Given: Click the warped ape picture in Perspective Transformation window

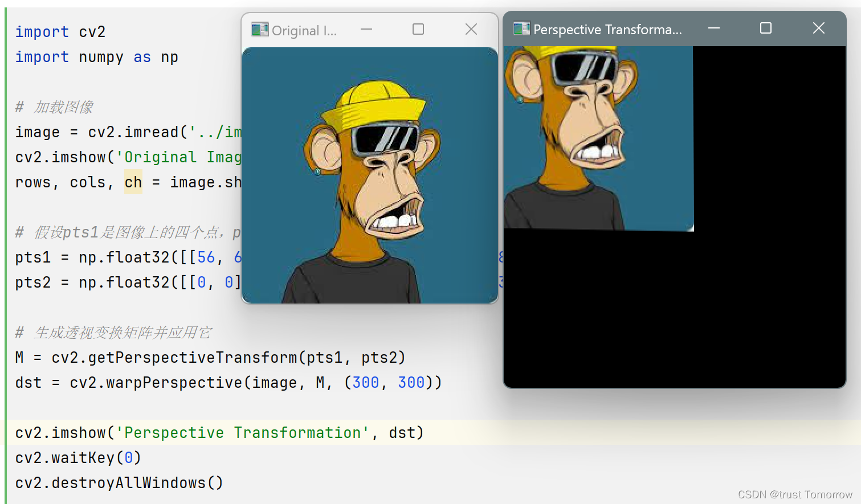Looking at the screenshot, I should [598, 138].
